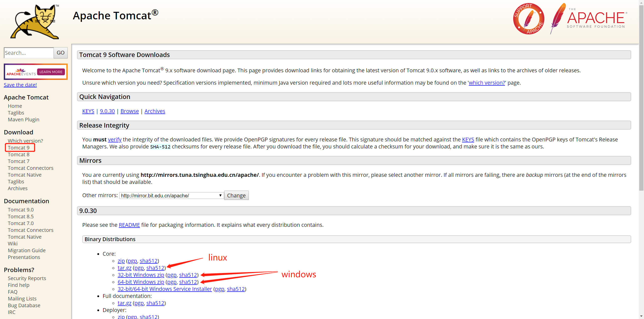Download the Core zip distribution

click(x=121, y=261)
